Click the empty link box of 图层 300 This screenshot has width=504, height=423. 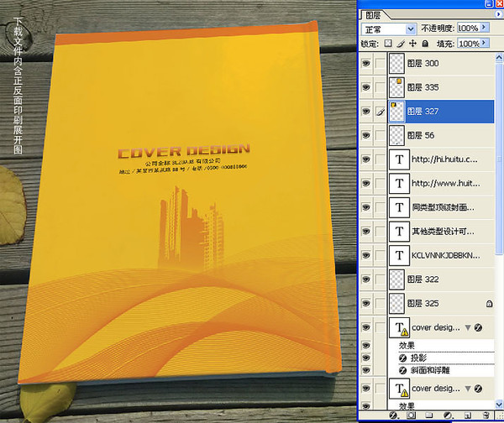point(381,63)
